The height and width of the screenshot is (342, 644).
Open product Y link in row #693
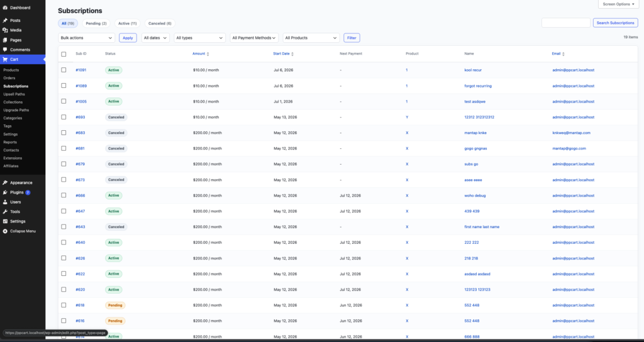(x=407, y=117)
